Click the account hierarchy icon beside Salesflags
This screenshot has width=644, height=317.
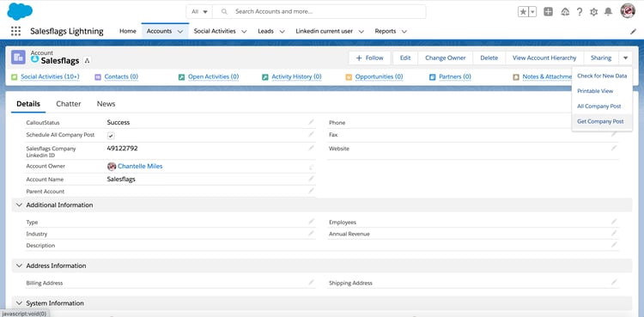tap(87, 61)
